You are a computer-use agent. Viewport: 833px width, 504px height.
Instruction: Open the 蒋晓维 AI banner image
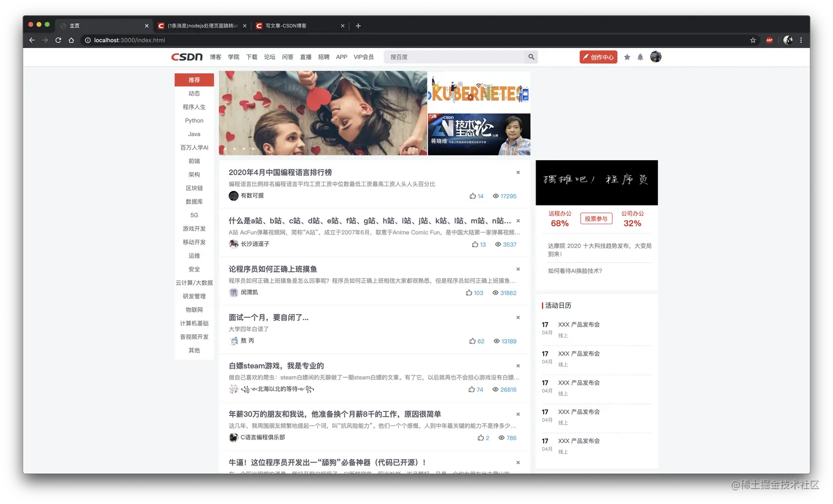[479, 134]
